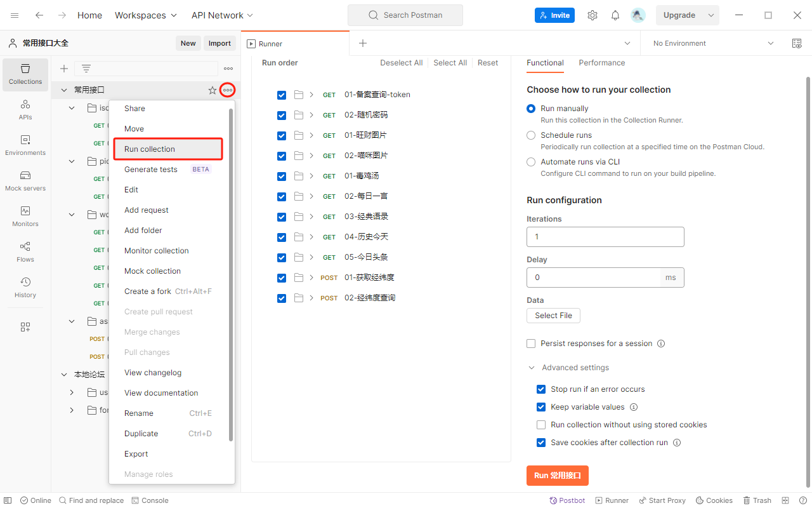Open Cookies in the status bar
This screenshot has height=508, width=812.
714,500
